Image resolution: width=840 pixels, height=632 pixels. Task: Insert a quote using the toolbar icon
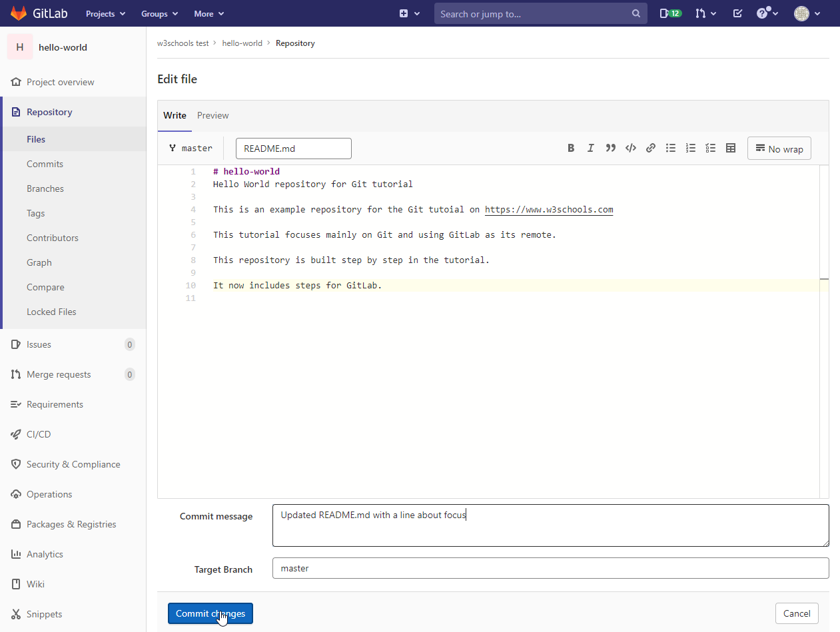pos(610,149)
